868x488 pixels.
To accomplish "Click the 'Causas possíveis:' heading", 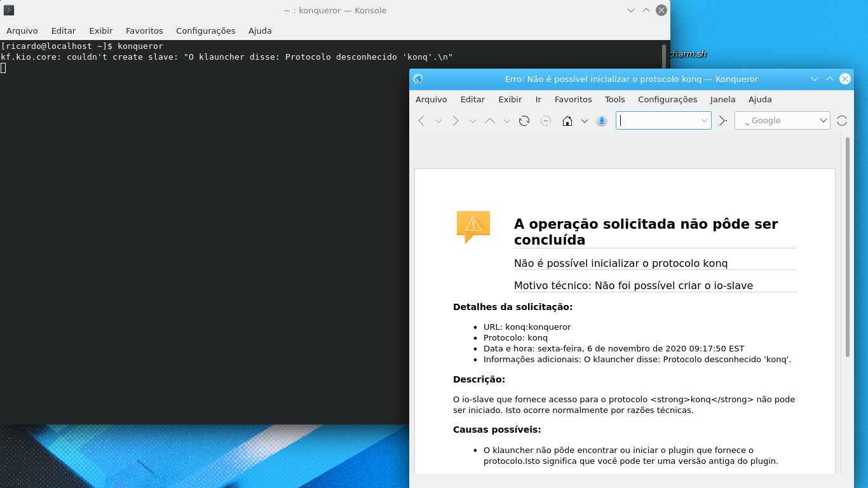I will (x=497, y=430).
